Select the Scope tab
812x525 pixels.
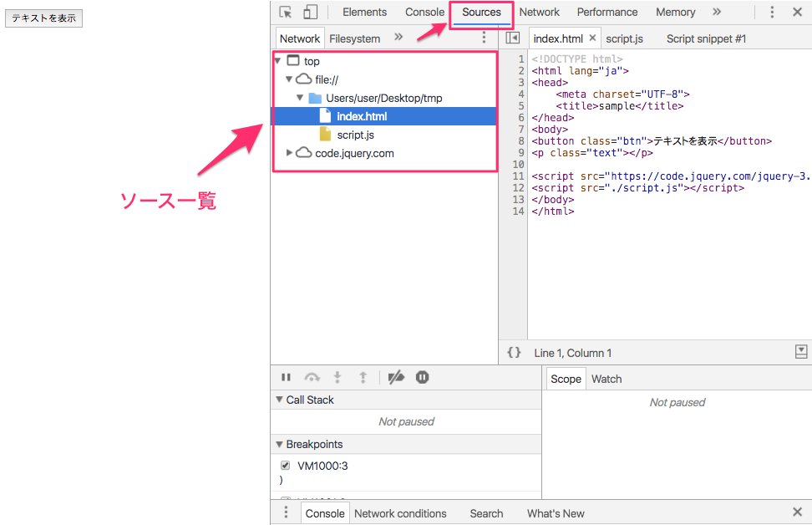(566, 379)
